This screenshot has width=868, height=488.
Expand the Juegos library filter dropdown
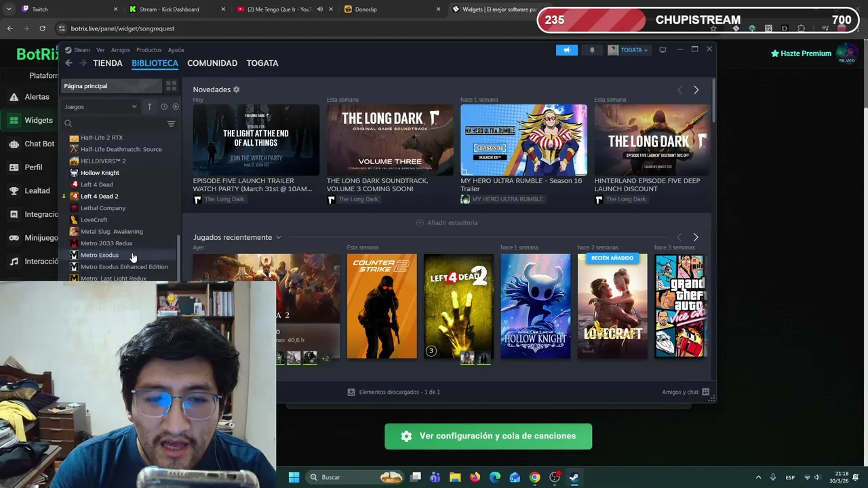(x=100, y=106)
